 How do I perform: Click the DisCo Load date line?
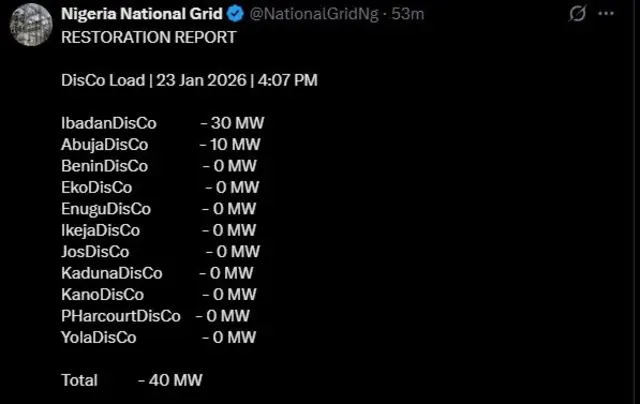(189, 80)
